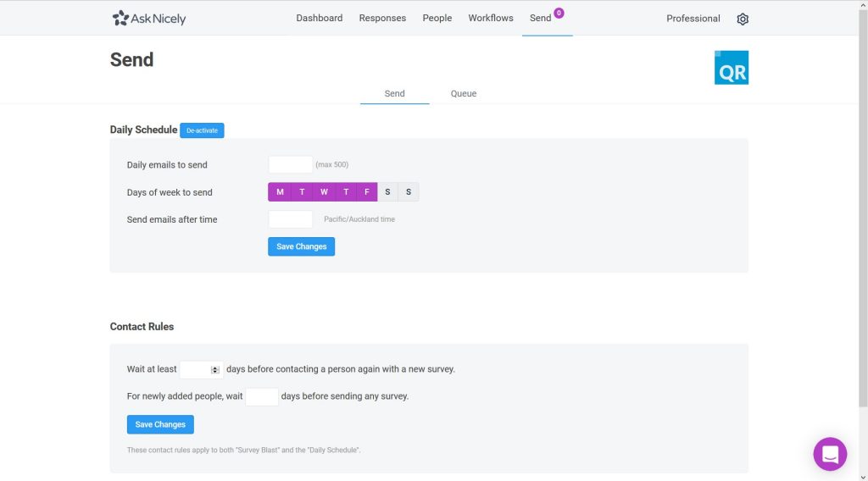Click the page vertical scrollbar
Screen dimensions: 868x481
[x=863, y=208]
